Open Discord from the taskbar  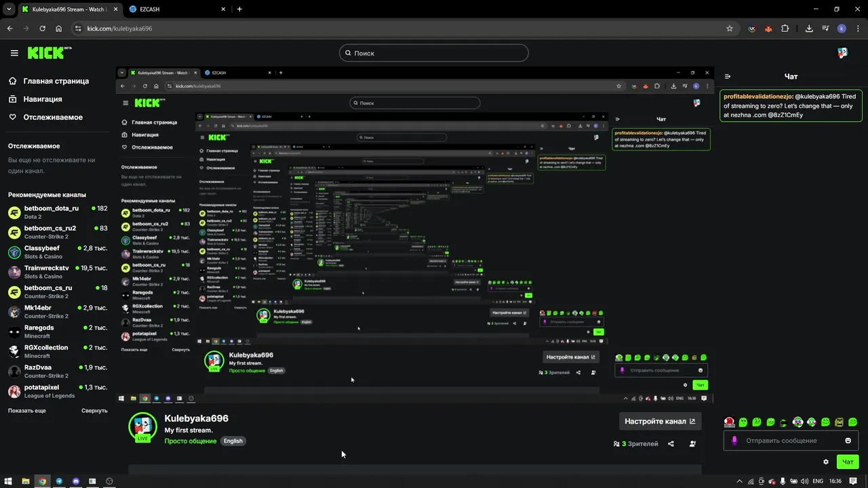pyautogui.click(x=76, y=481)
